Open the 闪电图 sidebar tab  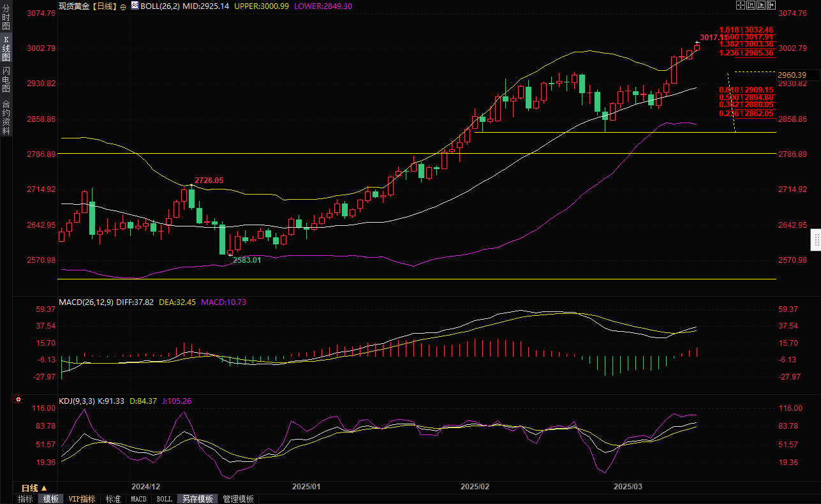click(6, 80)
